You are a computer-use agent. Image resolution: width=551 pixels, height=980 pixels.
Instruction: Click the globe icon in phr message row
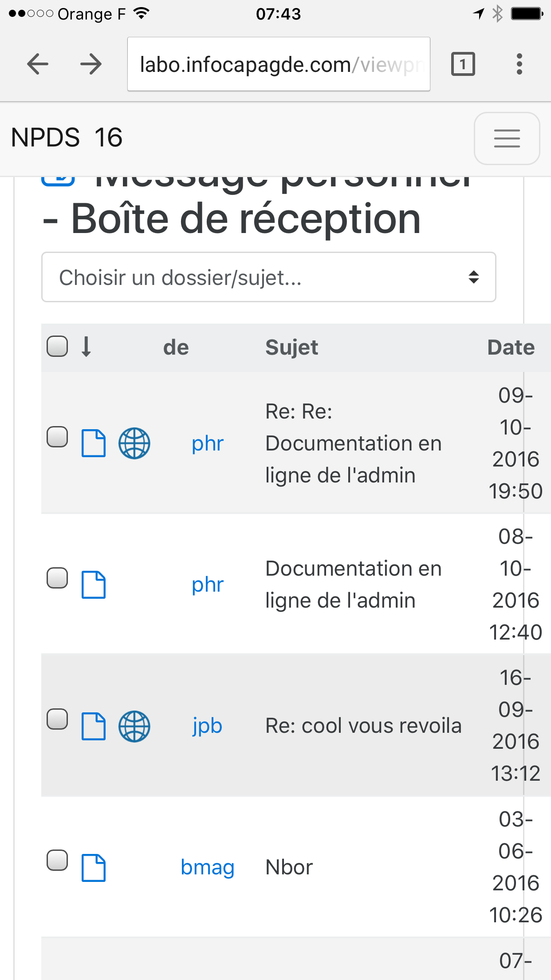[x=134, y=443]
